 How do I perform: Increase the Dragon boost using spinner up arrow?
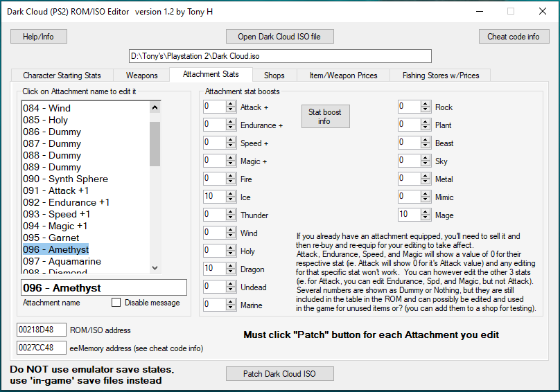(231, 266)
